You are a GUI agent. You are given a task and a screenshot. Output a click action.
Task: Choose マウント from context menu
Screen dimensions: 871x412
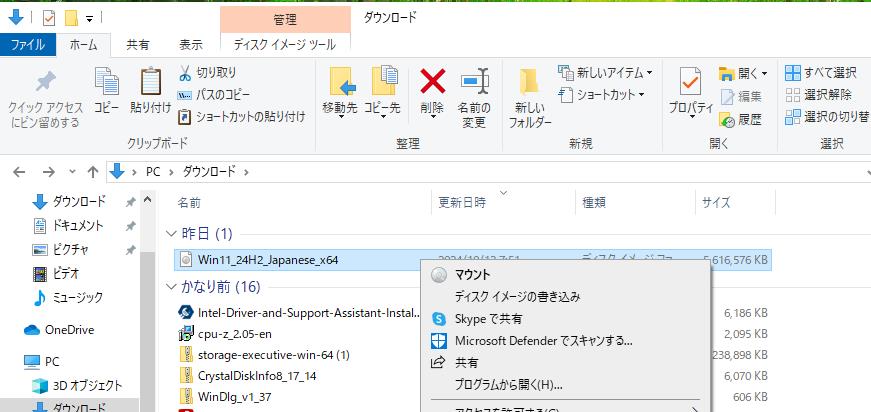tap(565, 274)
